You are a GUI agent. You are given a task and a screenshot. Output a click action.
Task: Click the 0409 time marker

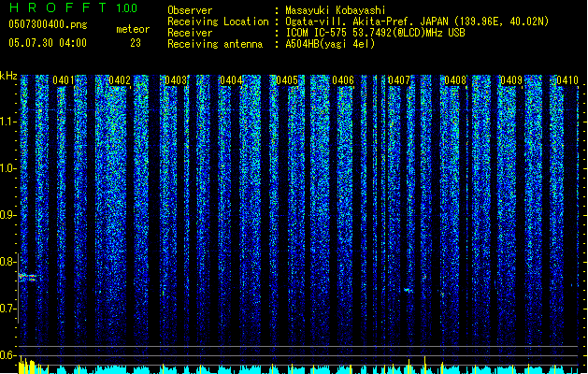coord(511,80)
